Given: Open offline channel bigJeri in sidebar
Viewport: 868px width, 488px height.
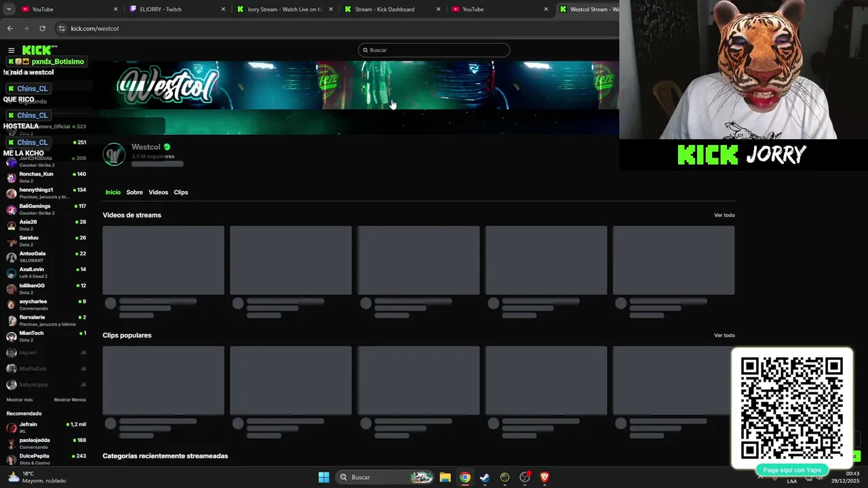Looking at the screenshot, I should pos(45,352).
